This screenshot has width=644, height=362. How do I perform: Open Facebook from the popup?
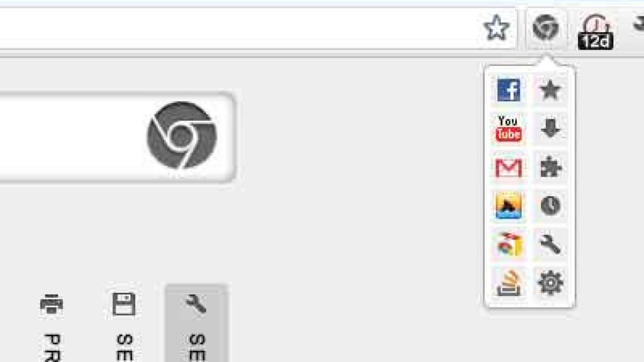pos(508,90)
